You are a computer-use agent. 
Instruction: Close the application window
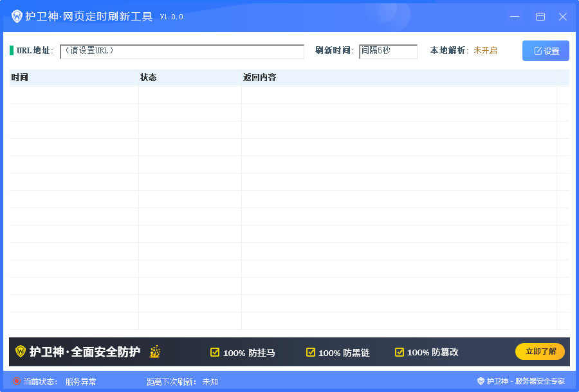coord(563,17)
